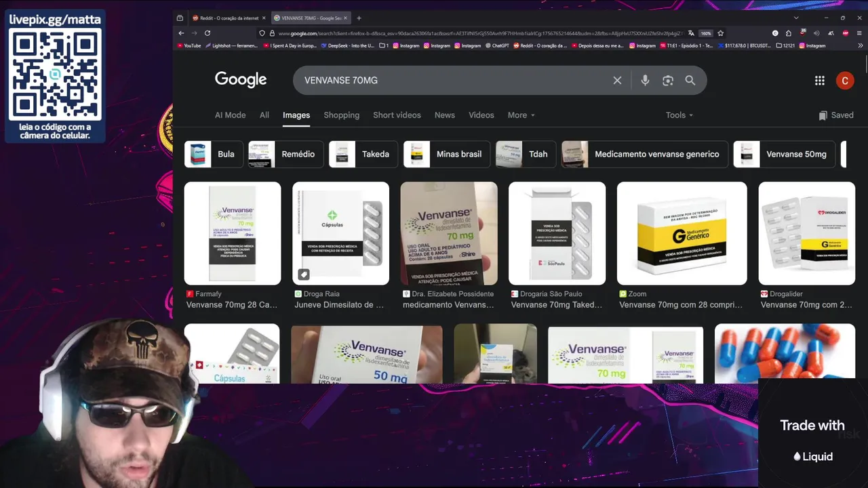This screenshot has height=488, width=868.
Task: Switch to the Reddit browser tab
Action: point(229,18)
